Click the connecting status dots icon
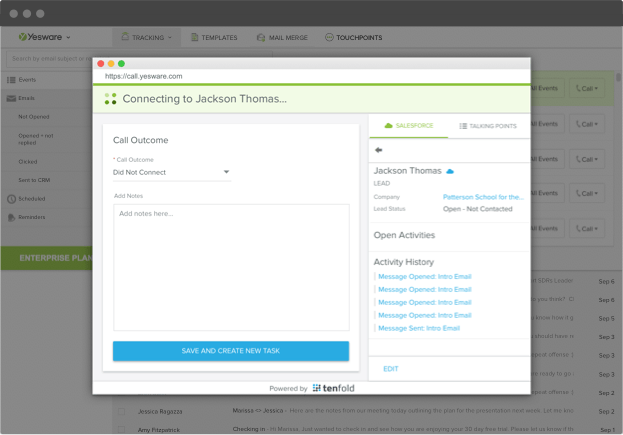 click(110, 99)
